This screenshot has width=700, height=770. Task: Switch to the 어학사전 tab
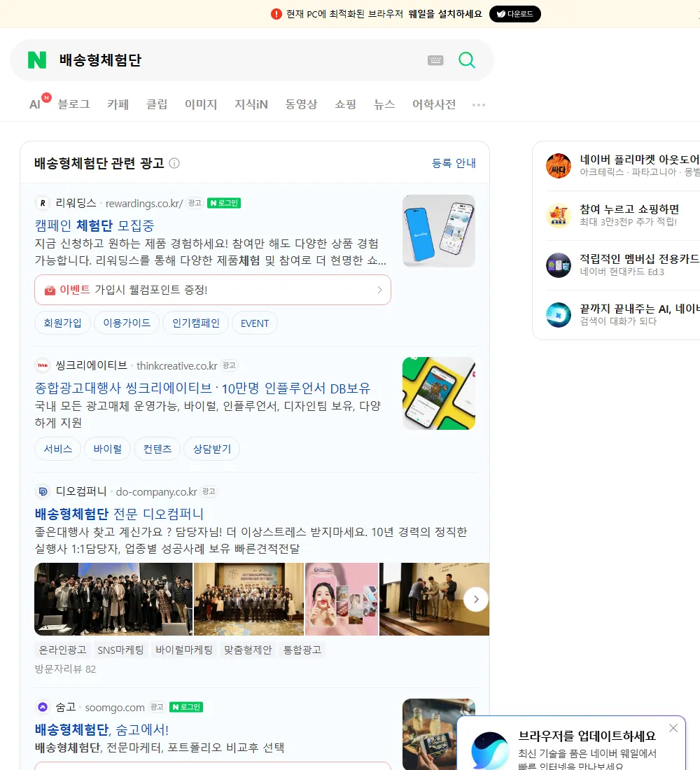[434, 104]
